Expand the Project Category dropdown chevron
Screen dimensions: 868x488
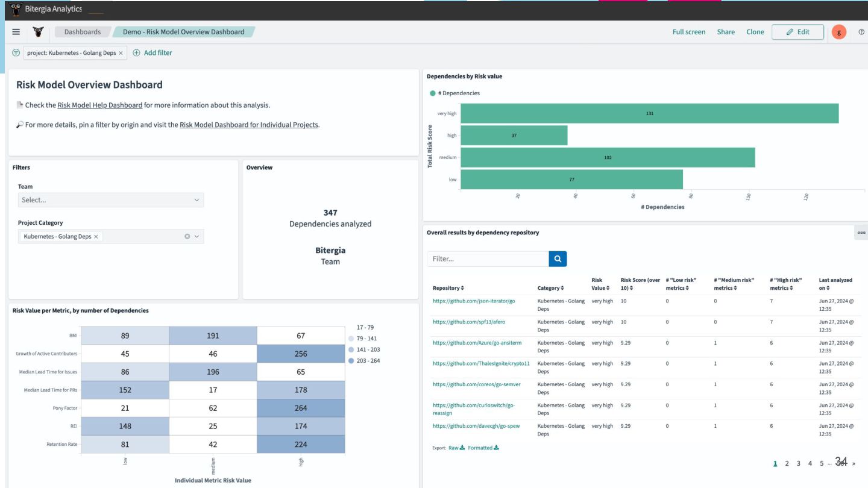[197, 236]
